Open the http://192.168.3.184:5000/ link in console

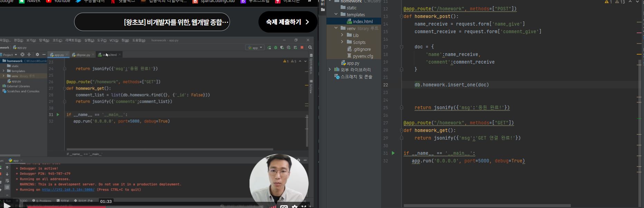68,190
